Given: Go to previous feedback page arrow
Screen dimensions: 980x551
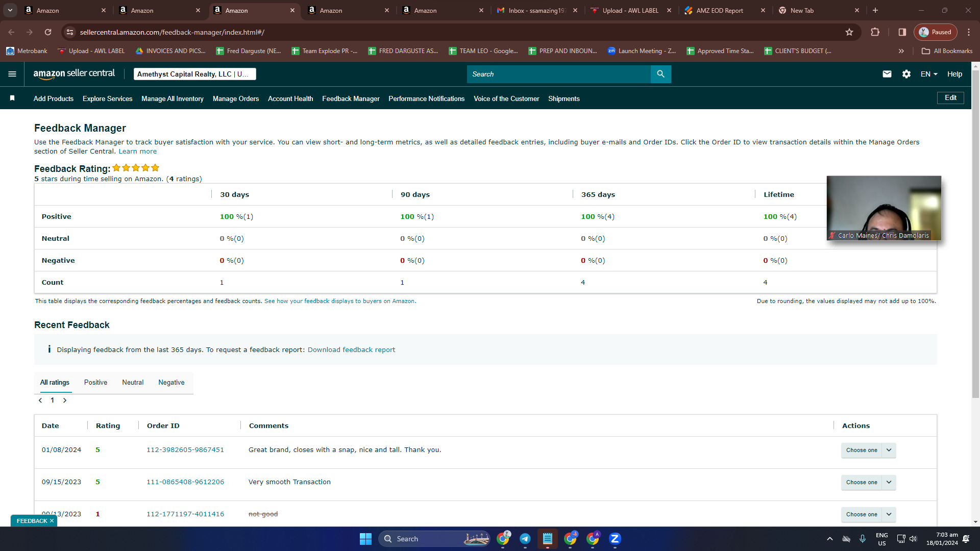Looking at the screenshot, I should click(x=40, y=400).
